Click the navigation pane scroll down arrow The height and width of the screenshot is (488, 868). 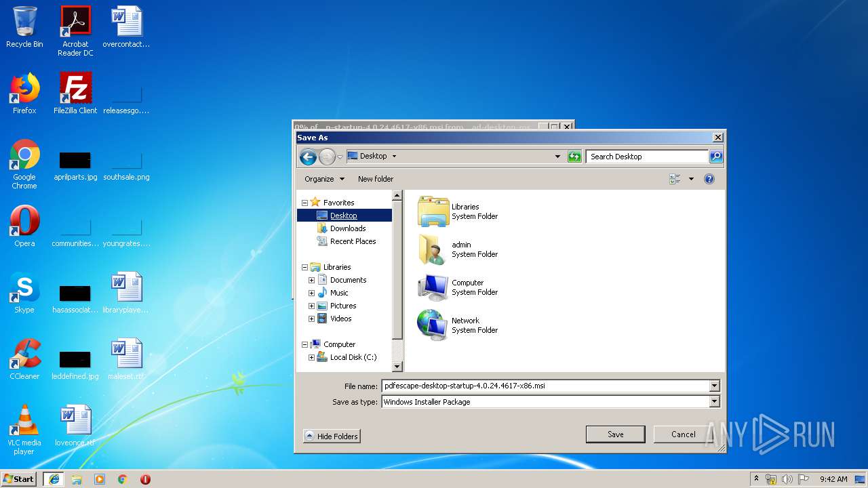pyautogui.click(x=397, y=366)
